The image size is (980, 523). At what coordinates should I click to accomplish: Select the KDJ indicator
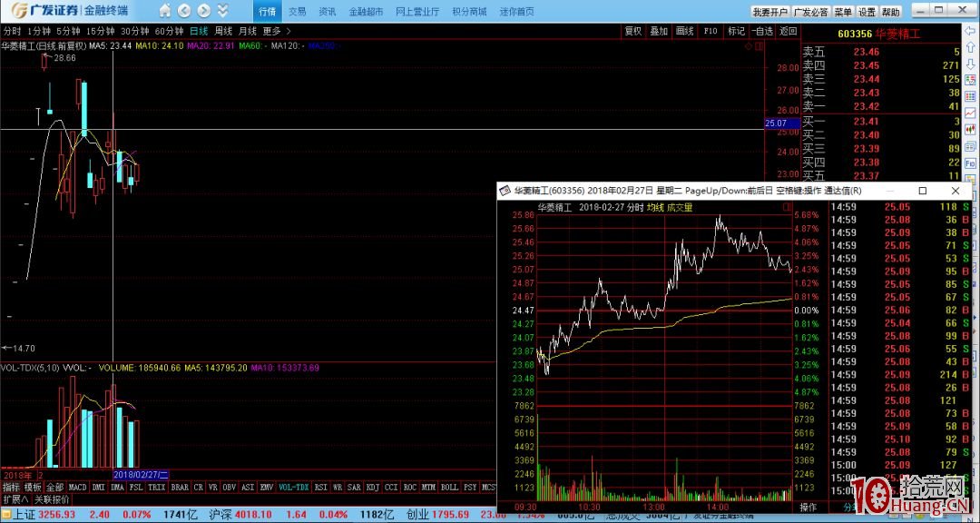tap(373, 487)
